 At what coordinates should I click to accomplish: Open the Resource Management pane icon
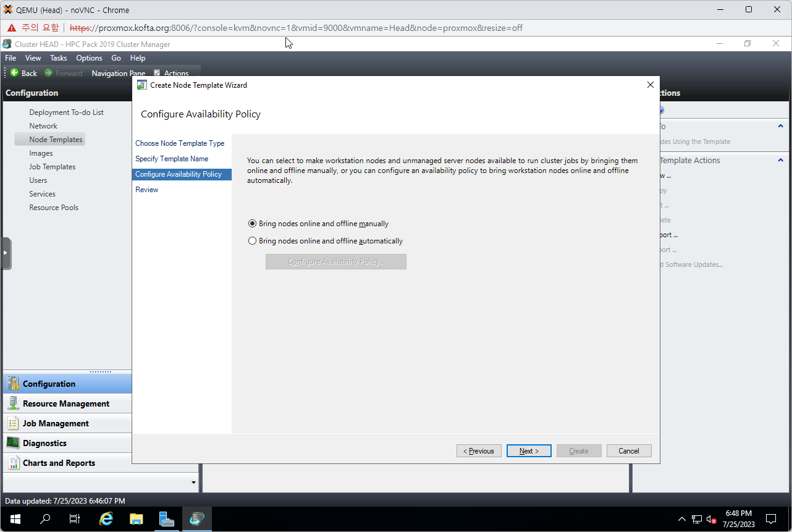pos(12,403)
